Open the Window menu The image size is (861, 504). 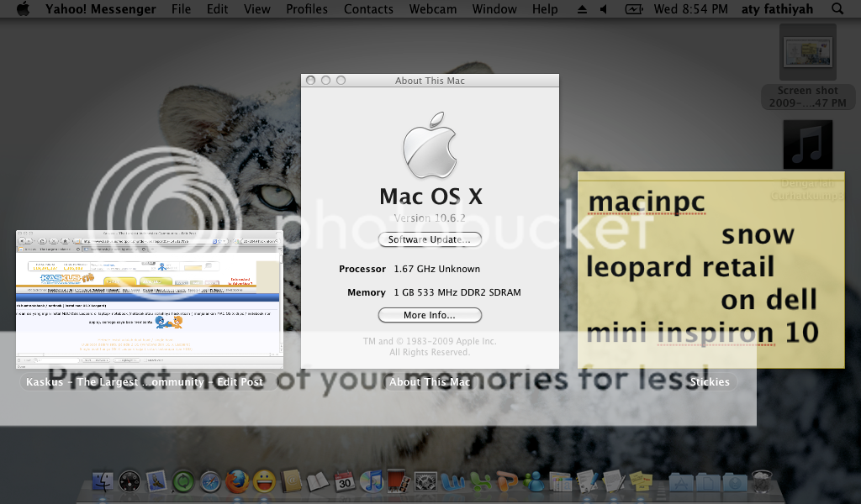(x=494, y=9)
